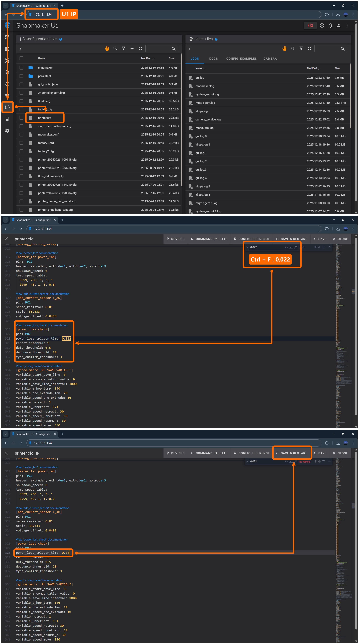This screenshot has height=644, width=359.
Task: Click the plus icon in Configuration Files toolbar
Action: (132, 48)
